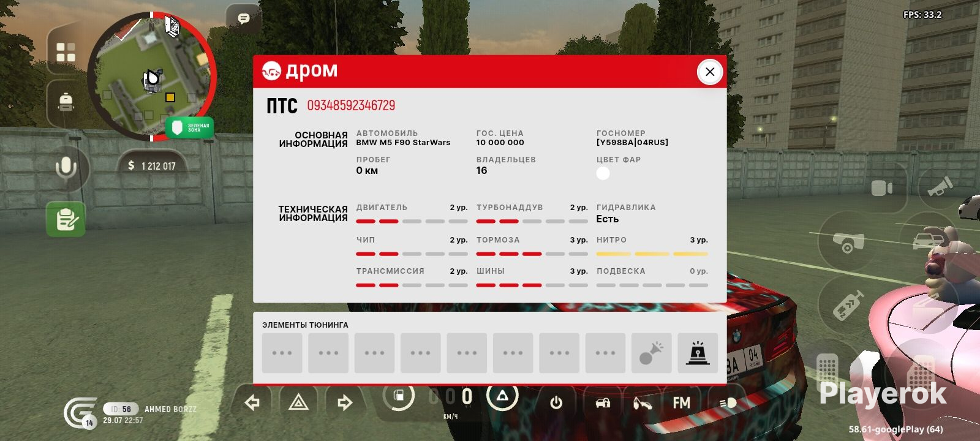Tap the FPS: 33.2 counter
The height and width of the screenshot is (441, 980).
point(922,15)
